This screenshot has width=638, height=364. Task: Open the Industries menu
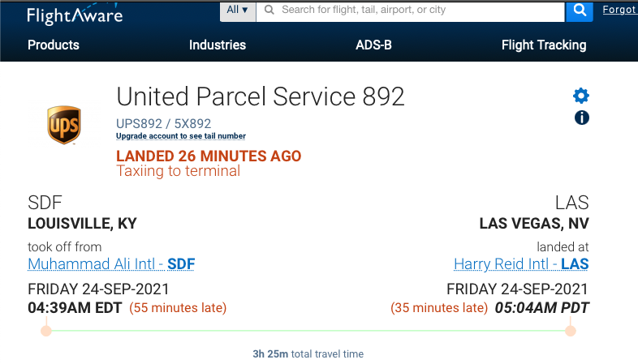point(218,45)
